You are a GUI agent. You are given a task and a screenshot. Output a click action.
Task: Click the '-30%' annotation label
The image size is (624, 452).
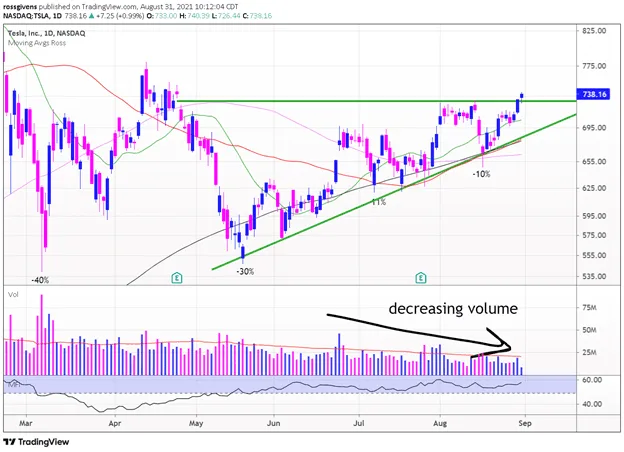pos(245,271)
